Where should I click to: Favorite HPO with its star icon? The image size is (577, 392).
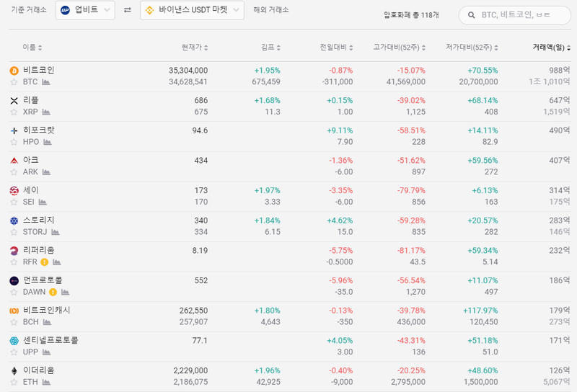click(14, 142)
